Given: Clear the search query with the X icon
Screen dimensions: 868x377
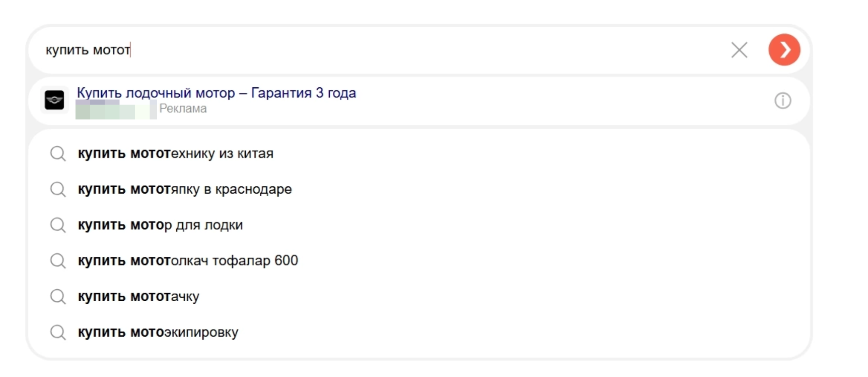Looking at the screenshot, I should [x=739, y=50].
